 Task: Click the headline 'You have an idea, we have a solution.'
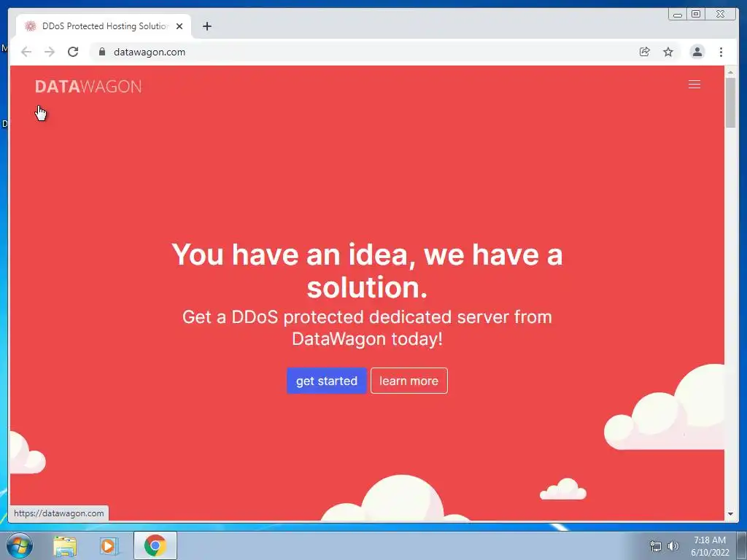[x=367, y=271]
